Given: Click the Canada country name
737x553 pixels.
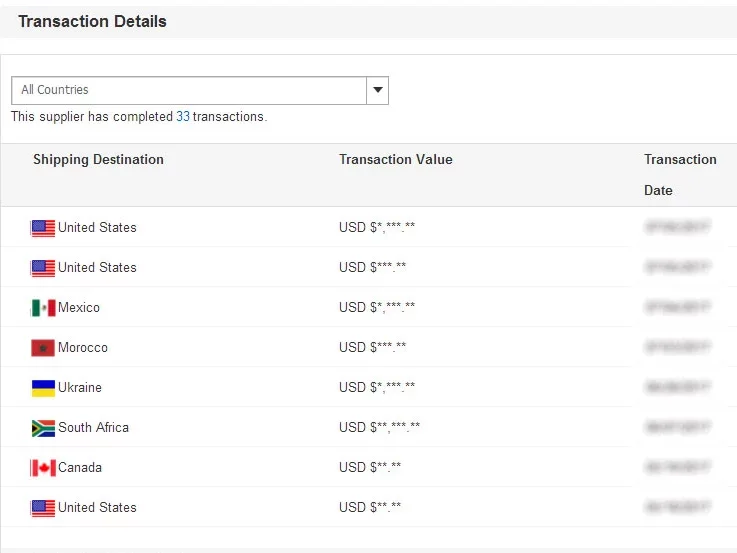Looking at the screenshot, I should point(80,468).
